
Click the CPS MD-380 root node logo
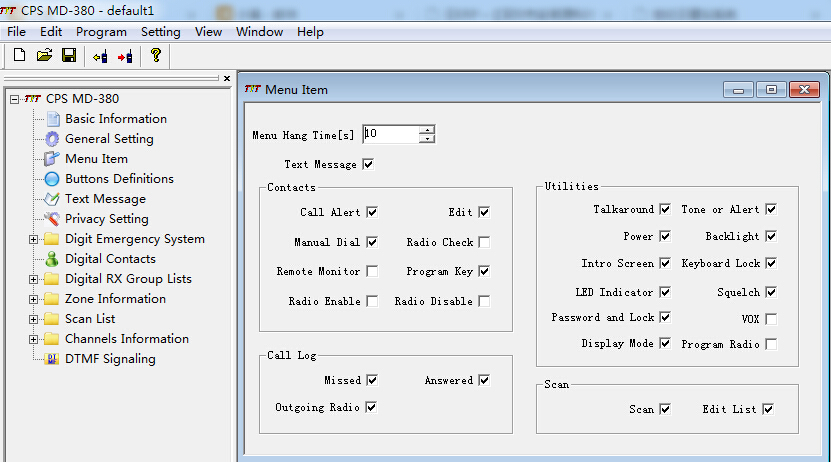32,99
